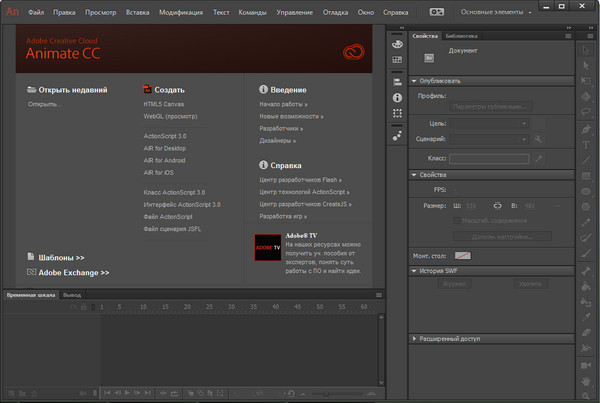The image size is (600, 403).
Task: Open the Swatches panel grid icon
Action: click(398, 59)
